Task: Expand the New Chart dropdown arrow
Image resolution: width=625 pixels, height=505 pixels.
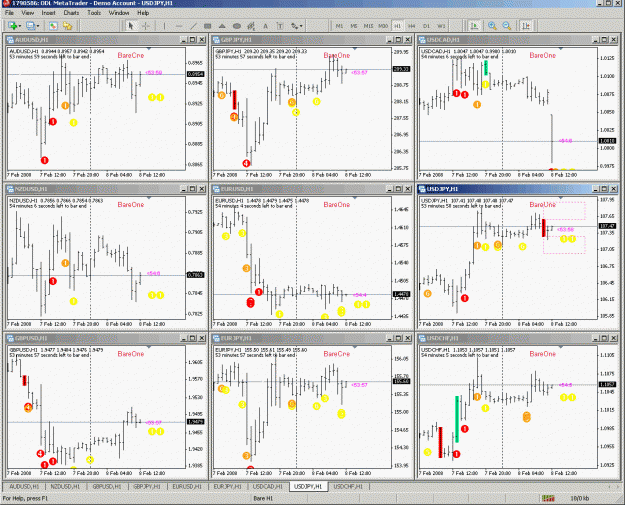Action: pyautogui.click(x=20, y=26)
